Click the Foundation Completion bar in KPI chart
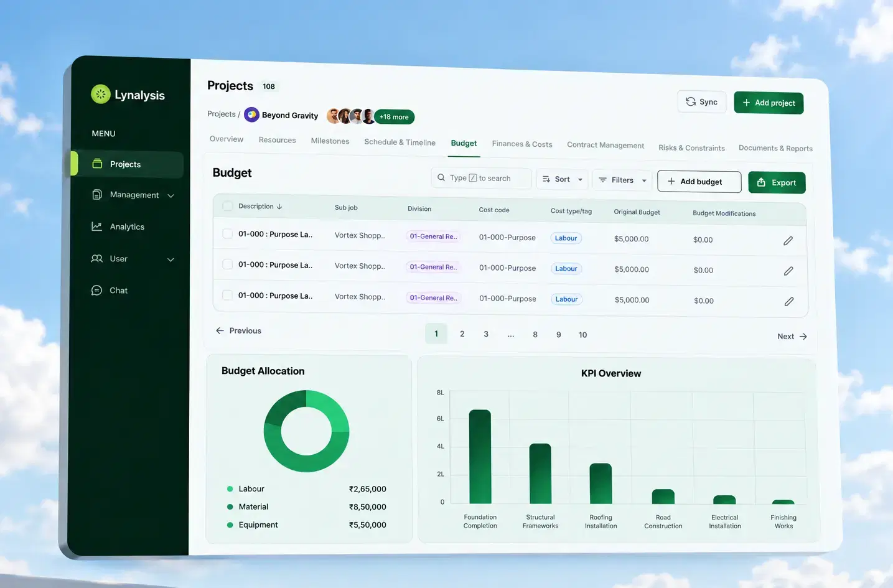 [x=480, y=456]
